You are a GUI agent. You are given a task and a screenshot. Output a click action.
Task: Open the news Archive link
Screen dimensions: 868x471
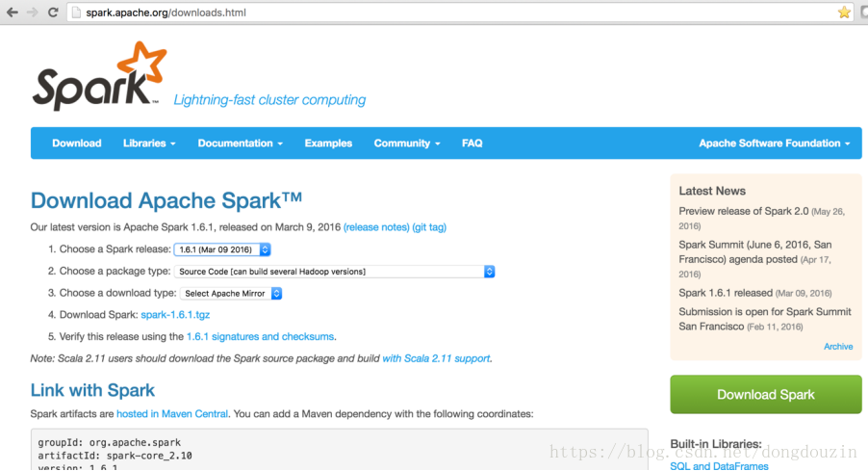[838, 347]
